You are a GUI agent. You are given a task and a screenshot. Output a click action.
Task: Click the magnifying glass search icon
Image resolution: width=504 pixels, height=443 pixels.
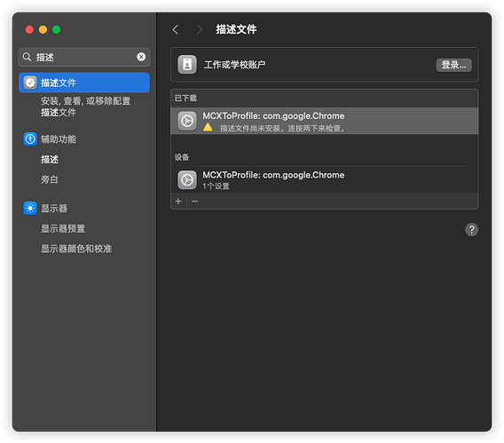coord(27,57)
